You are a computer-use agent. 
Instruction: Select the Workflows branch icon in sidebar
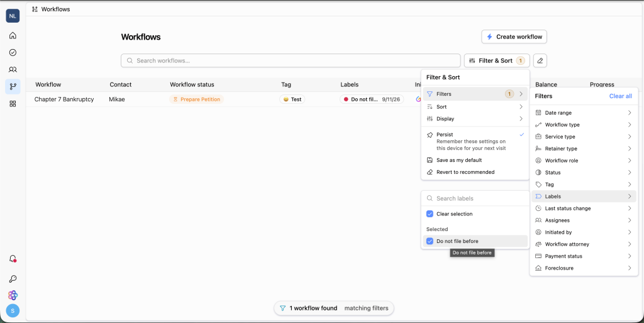pyautogui.click(x=13, y=87)
